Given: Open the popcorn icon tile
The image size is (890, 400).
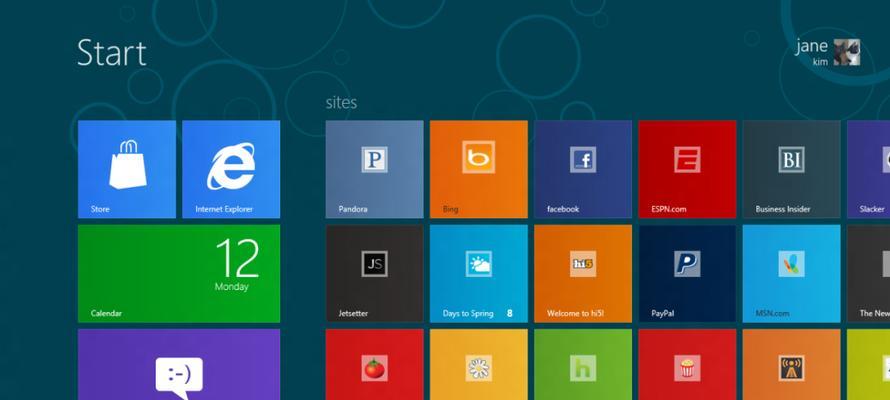Looking at the screenshot, I should click(x=687, y=364).
